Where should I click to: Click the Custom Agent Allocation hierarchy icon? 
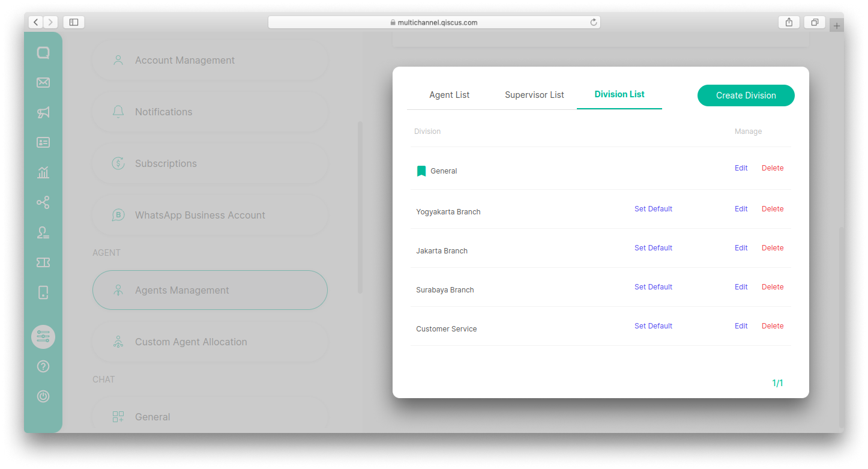coord(118,342)
